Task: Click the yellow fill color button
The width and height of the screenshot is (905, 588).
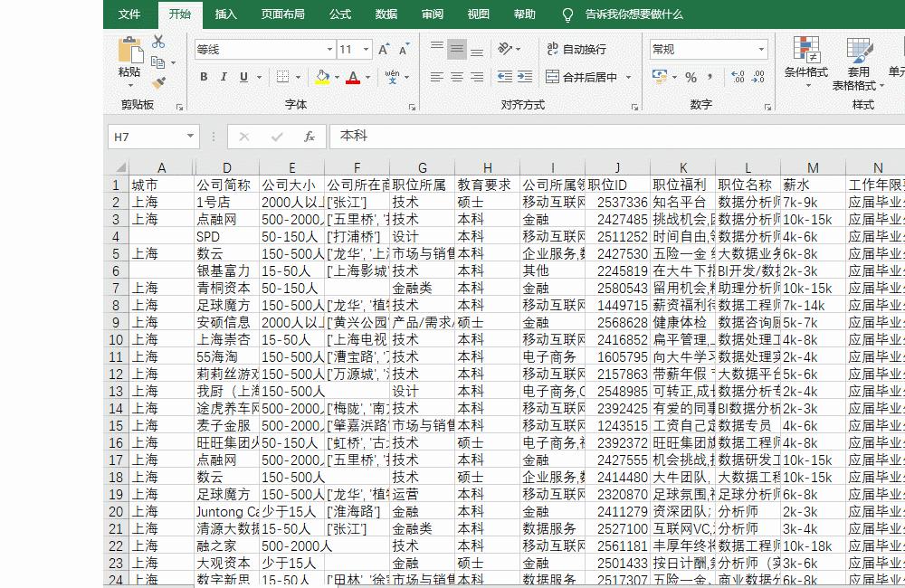Action: click(x=322, y=77)
